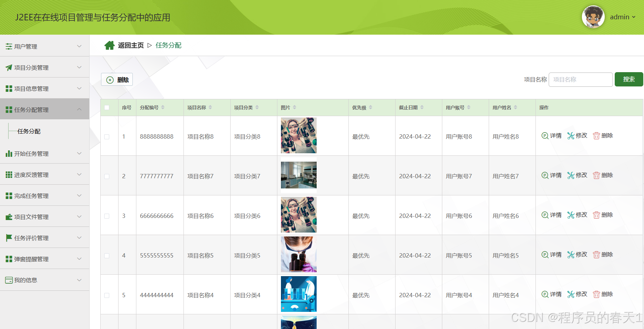Open the lab photo thumbnail for 项目名称7

[x=299, y=175]
